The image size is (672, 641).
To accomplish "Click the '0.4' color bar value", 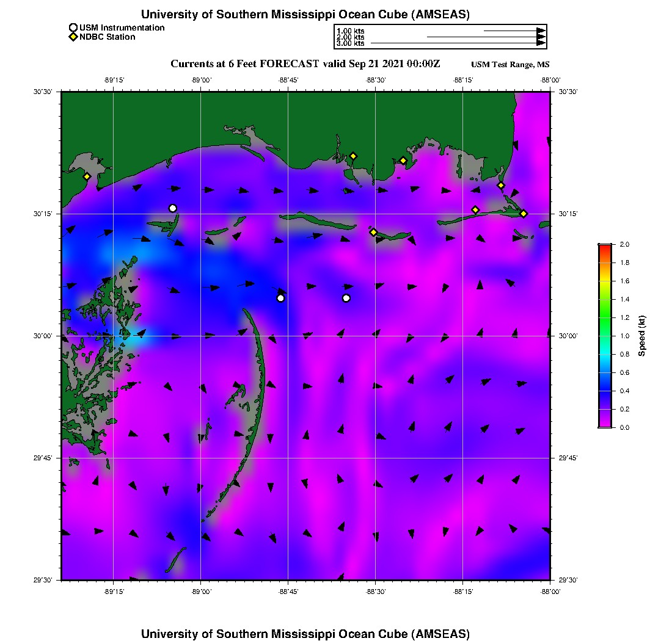I will pyautogui.click(x=625, y=391).
